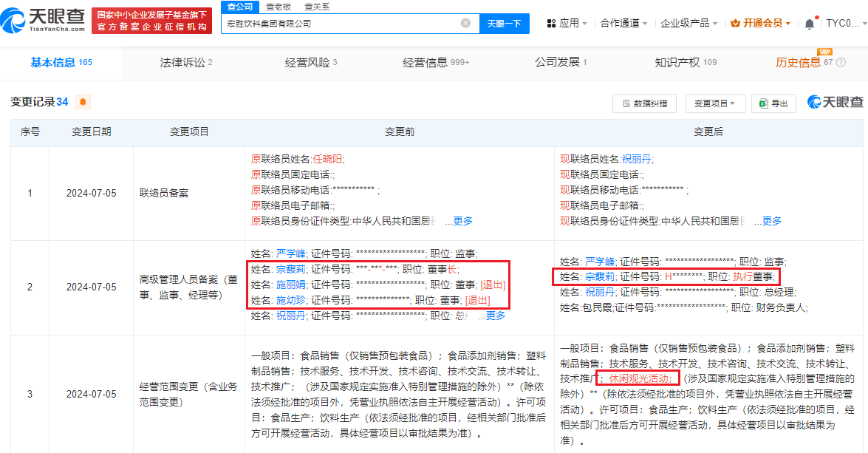The image size is (868, 453).
Task: Click the 变更日期 column header
Action: (x=92, y=132)
